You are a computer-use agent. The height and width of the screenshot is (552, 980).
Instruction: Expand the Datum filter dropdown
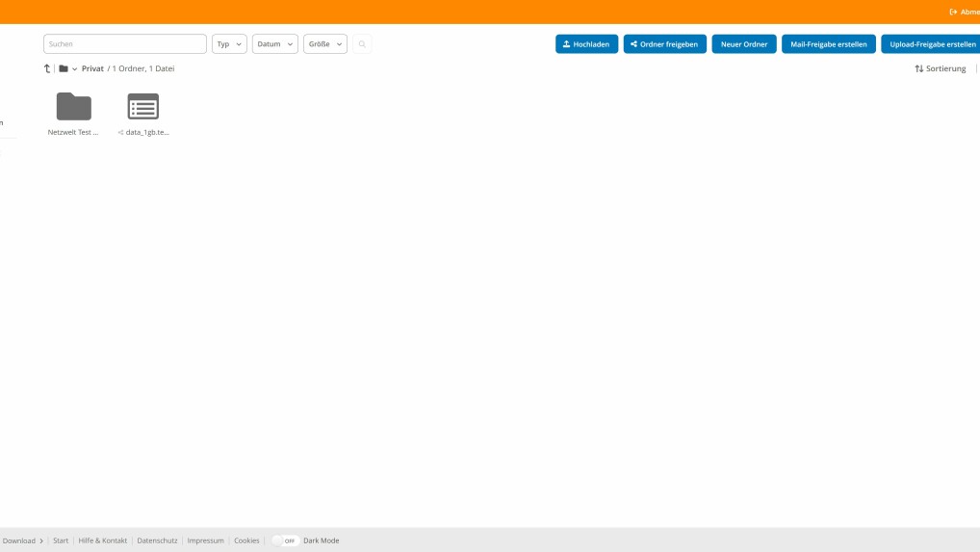[x=274, y=44]
